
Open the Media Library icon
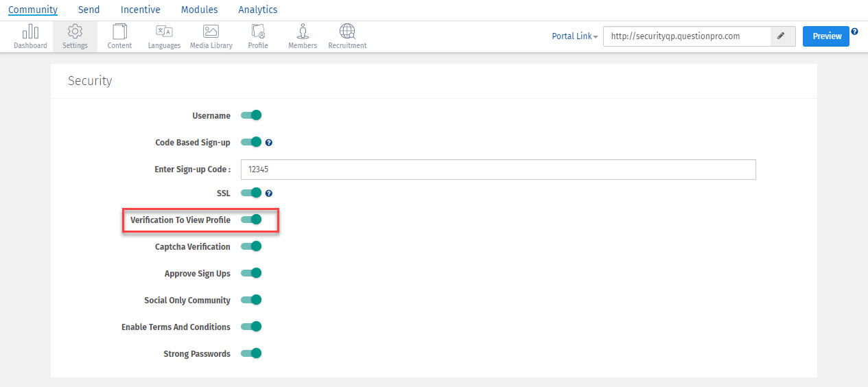(211, 36)
